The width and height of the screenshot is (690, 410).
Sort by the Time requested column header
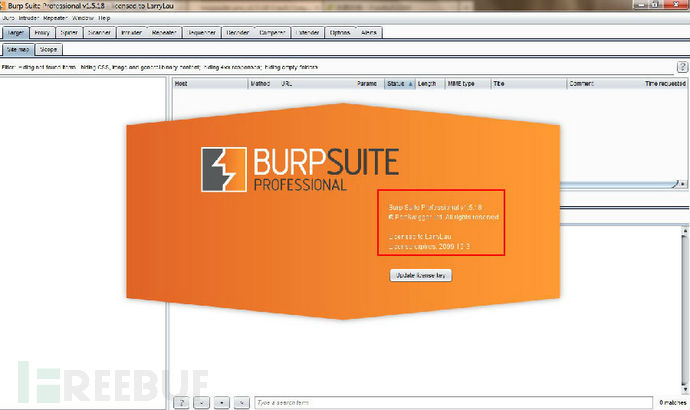click(665, 84)
